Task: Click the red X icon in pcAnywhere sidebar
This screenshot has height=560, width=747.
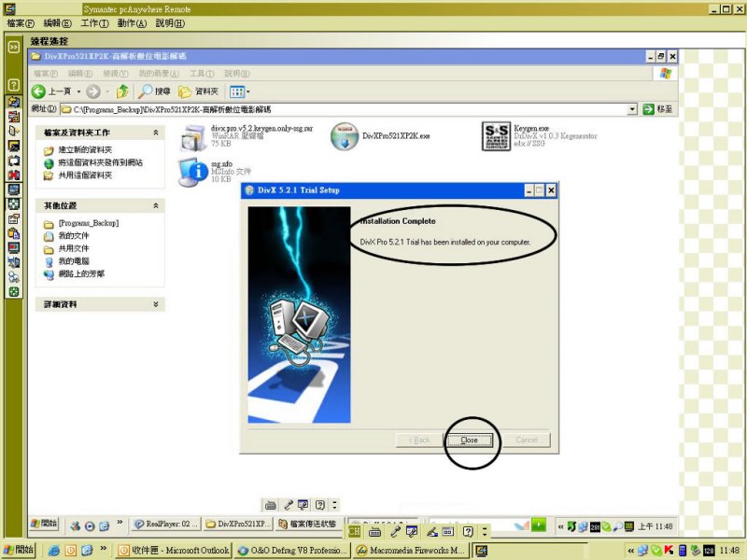Action: pos(14,175)
